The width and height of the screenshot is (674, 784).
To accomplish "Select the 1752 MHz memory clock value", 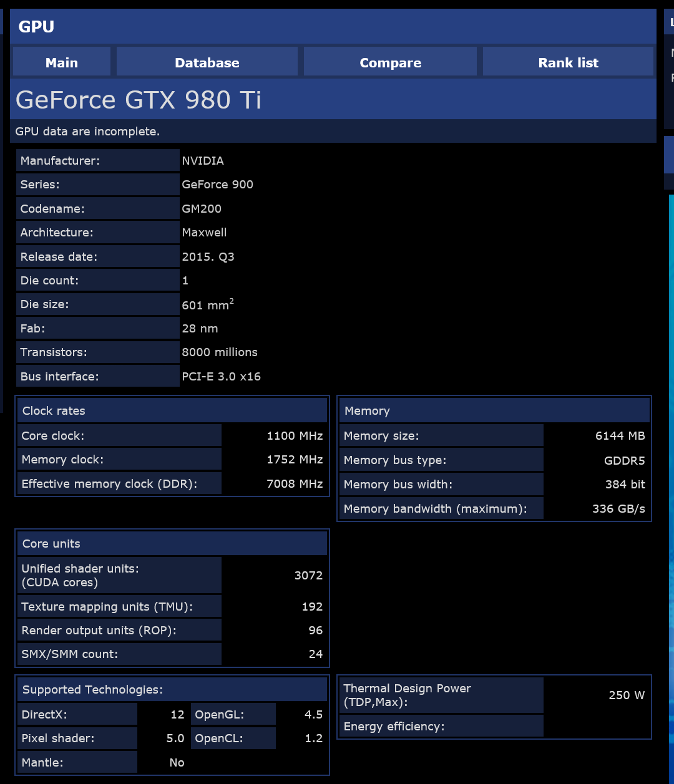I will [x=295, y=460].
